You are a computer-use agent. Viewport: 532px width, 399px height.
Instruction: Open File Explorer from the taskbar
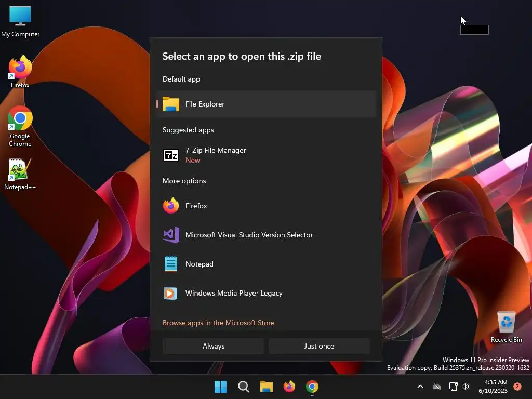pyautogui.click(x=267, y=387)
